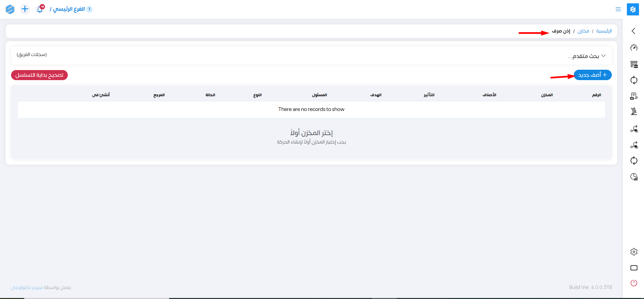Click the أضف جديد add new button
Screen dimensions: 644x299
[592, 75]
